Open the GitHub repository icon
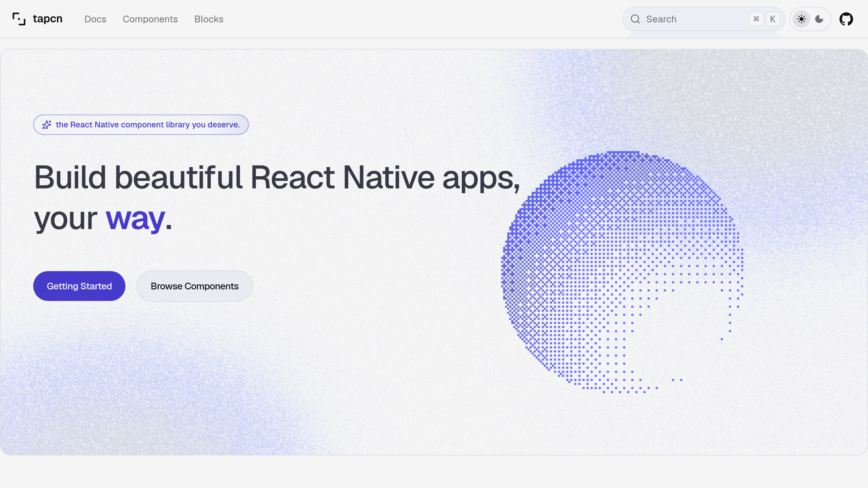This screenshot has width=868, height=488. pyautogui.click(x=846, y=19)
